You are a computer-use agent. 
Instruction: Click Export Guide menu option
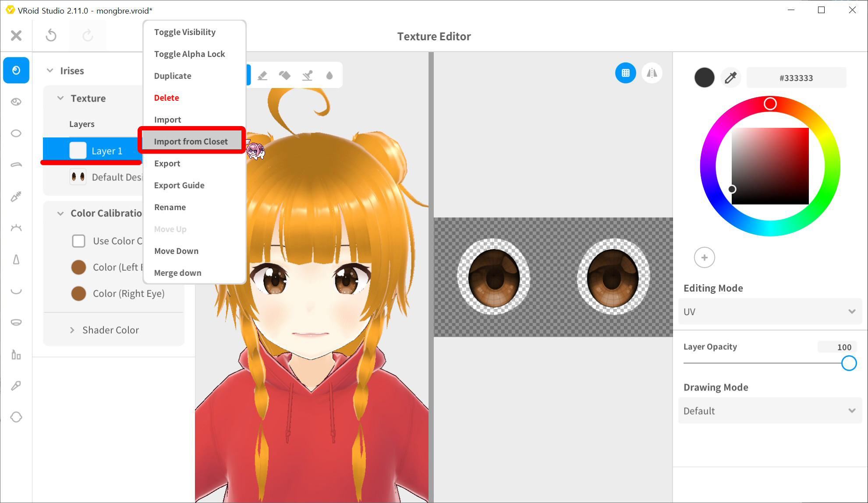pos(179,185)
